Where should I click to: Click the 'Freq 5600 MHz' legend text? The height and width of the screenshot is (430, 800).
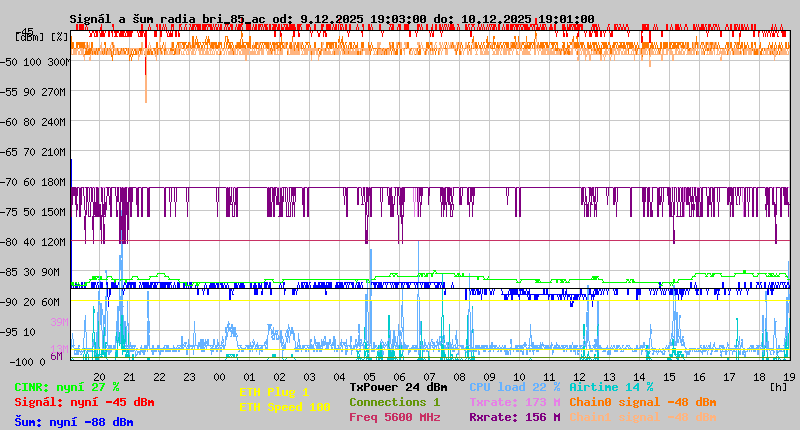(x=394, y=417)
